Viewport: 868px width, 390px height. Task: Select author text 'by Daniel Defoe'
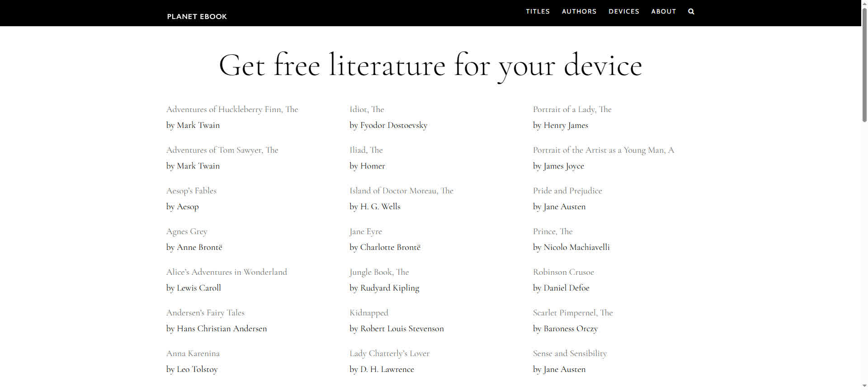click(561, 288)
